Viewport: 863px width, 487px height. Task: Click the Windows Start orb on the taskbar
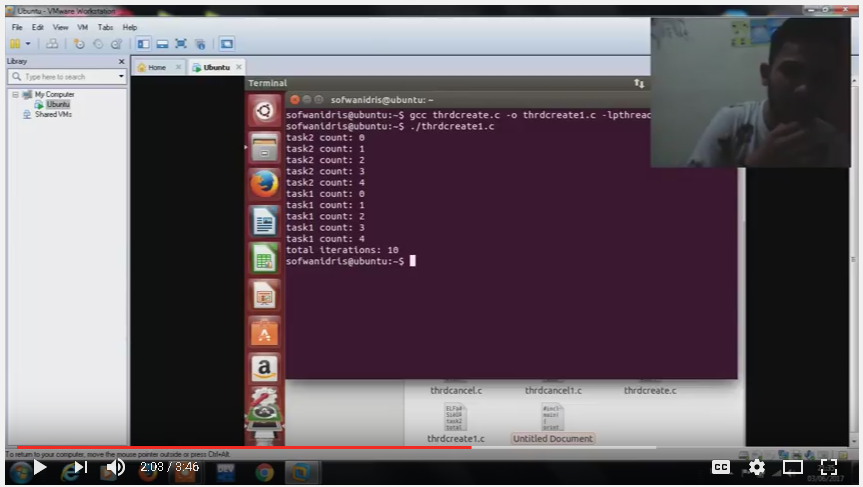click(20, 473)
